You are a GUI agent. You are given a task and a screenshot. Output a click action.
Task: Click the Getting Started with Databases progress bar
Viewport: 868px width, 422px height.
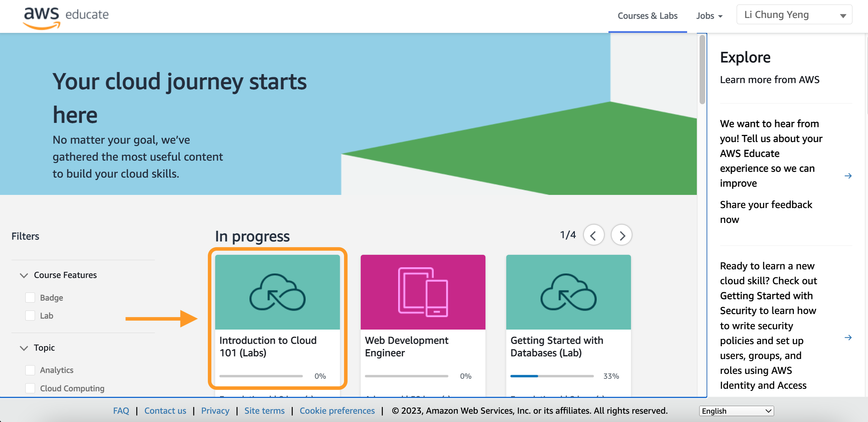pyautogui.click(x=552, y=376)
